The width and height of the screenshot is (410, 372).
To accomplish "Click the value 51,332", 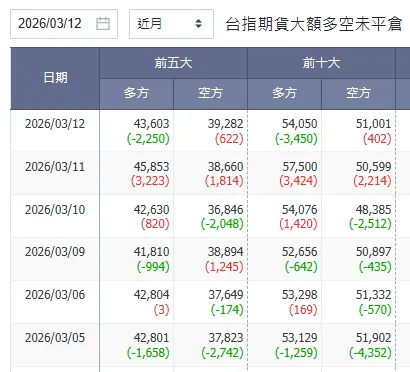I will [373, 295].
